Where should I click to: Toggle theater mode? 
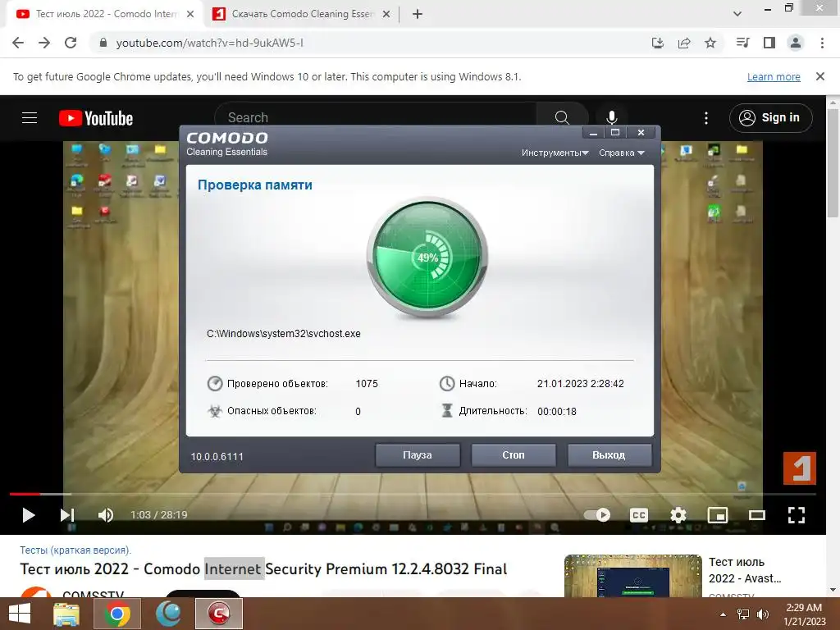757,515
